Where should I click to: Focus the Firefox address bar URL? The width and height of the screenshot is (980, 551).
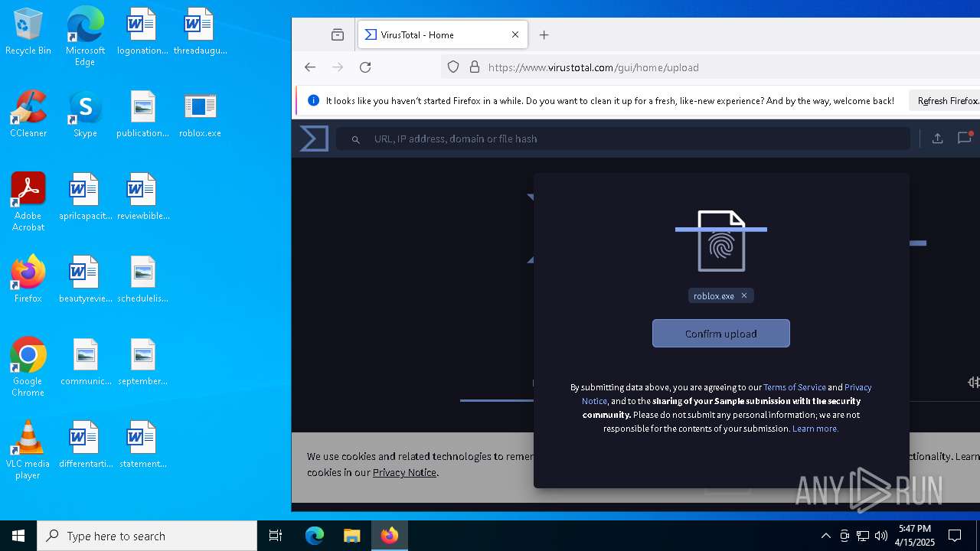pos(593,67)
